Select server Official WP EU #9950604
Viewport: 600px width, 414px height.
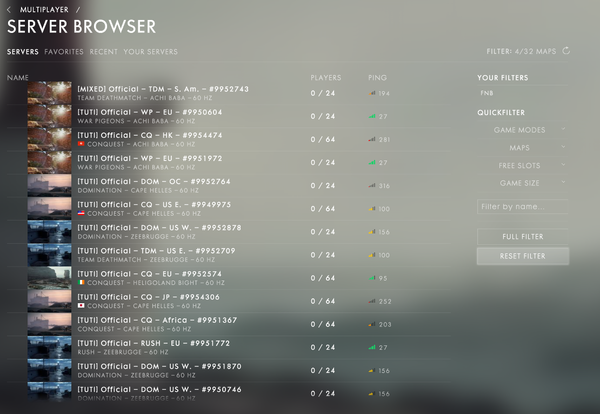pos(229,116)
